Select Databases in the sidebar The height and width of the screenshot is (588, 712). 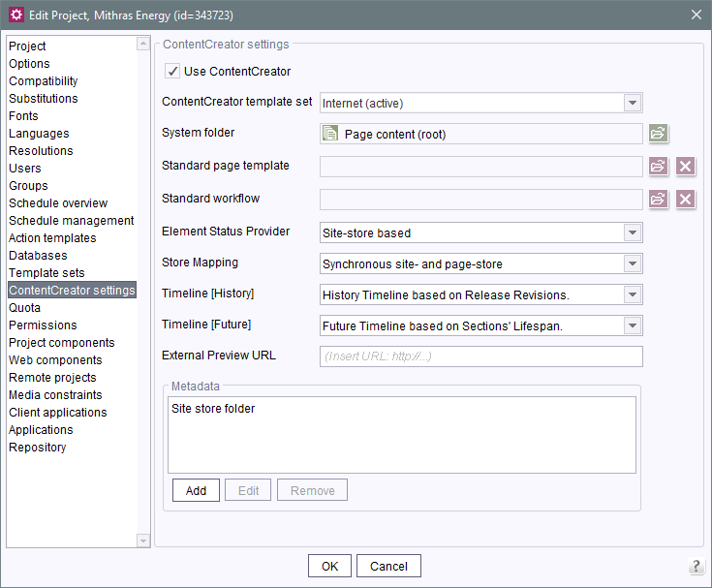click(x=38, y=255)
